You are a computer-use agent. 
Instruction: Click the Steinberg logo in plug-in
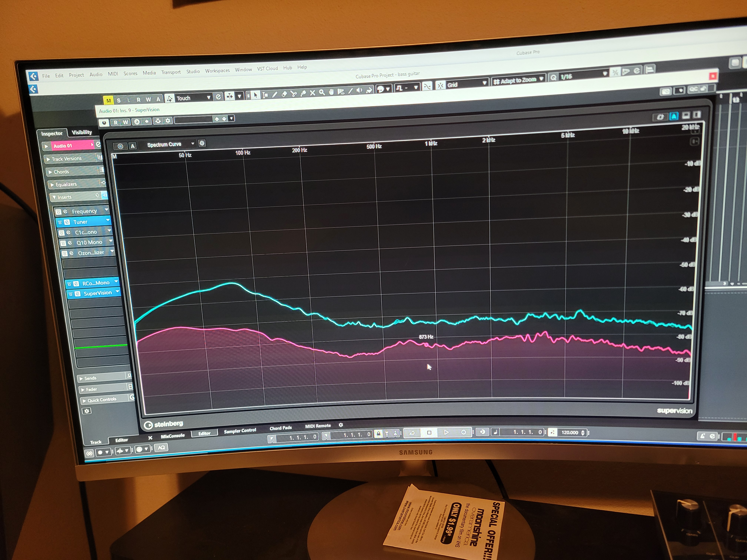point(163,424)
